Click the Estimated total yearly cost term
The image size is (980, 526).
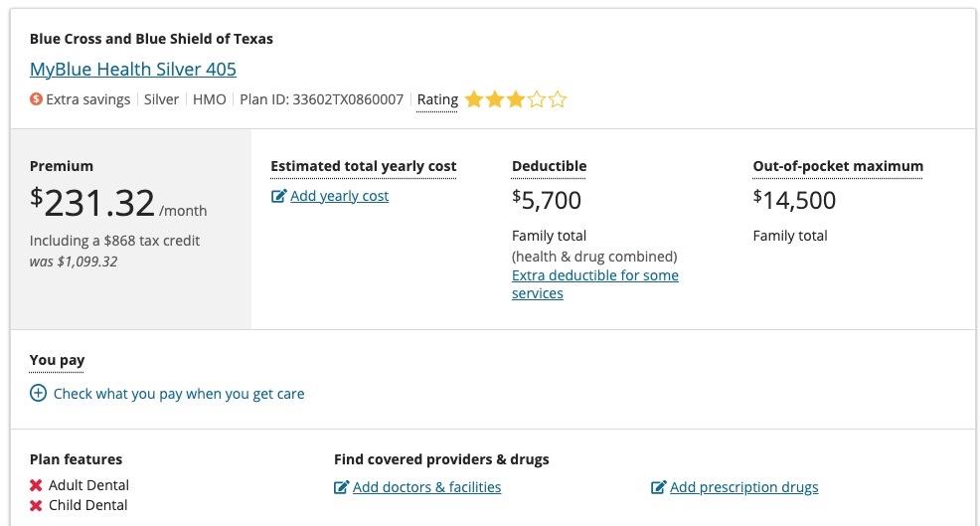click(363, 166)
